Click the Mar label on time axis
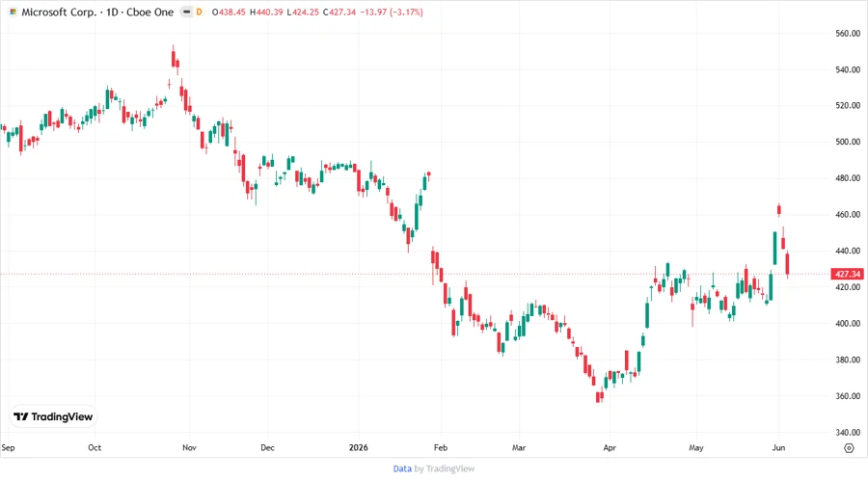Screen dimensions: 868x480 pos(519,448)
